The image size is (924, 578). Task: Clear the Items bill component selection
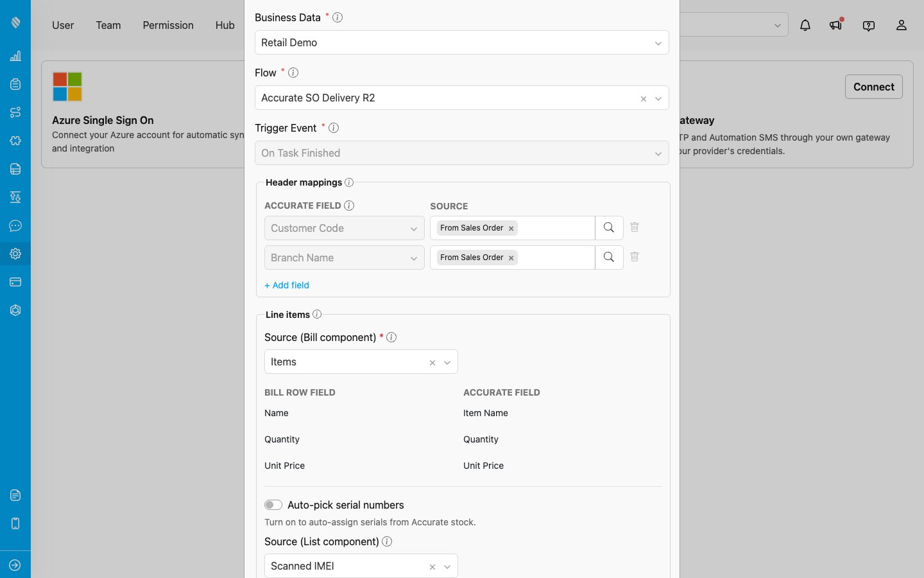coord(432,362)
